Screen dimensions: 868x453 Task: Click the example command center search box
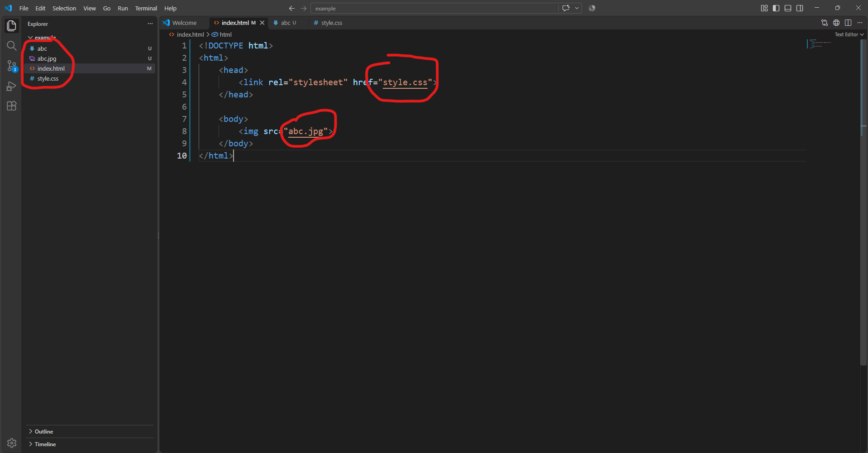434,8
